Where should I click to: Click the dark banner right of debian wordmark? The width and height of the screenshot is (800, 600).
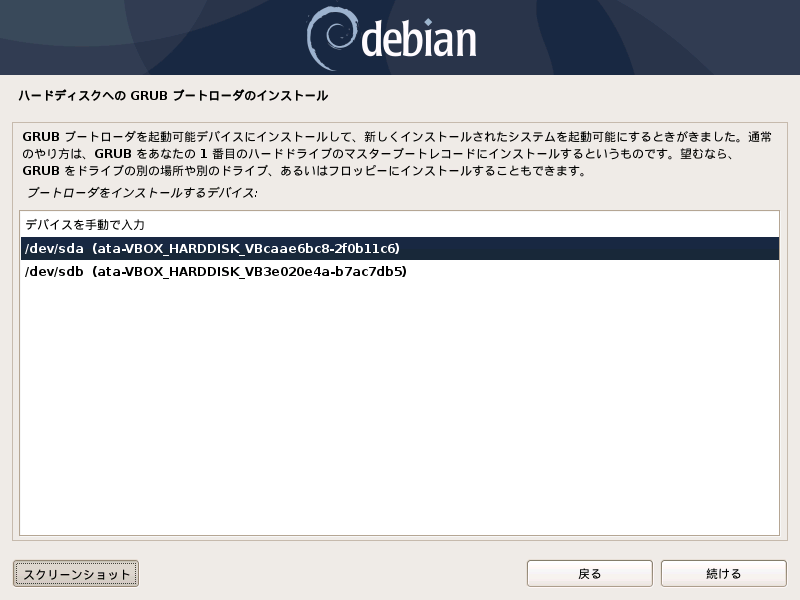(638, 37)
